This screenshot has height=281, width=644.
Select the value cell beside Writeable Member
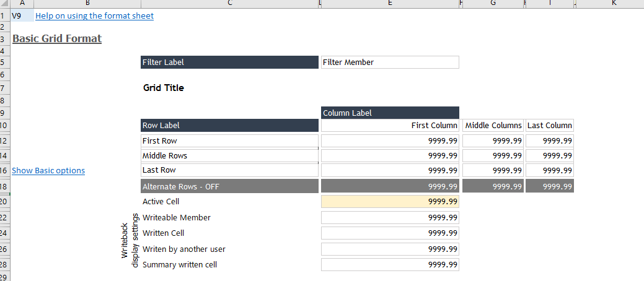coord(389,218)
